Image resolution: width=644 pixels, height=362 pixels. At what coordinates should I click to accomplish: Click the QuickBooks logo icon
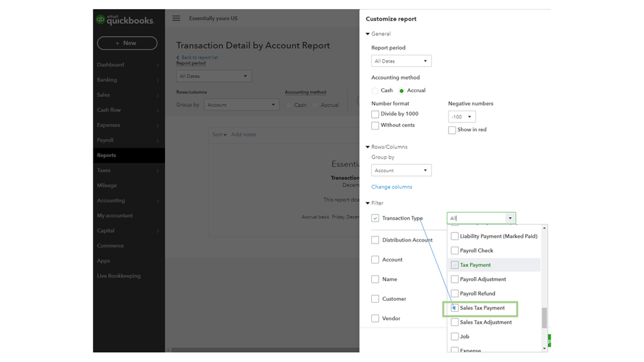(x=101, y=19)
